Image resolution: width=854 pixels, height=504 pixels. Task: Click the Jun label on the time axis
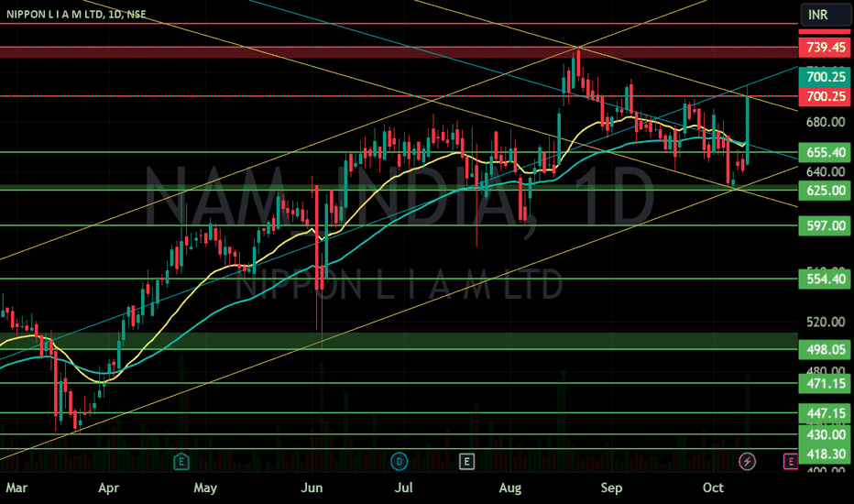(x=312, y=488)
